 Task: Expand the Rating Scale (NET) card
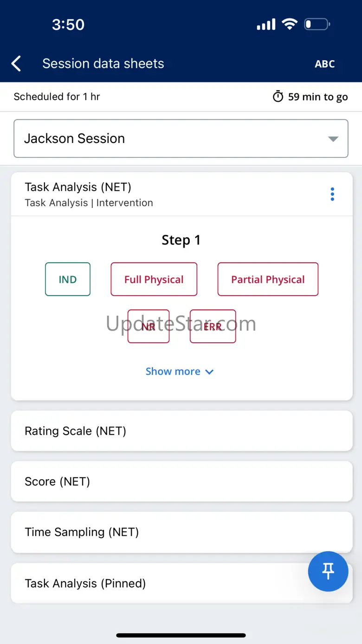(x=181, y=431)
